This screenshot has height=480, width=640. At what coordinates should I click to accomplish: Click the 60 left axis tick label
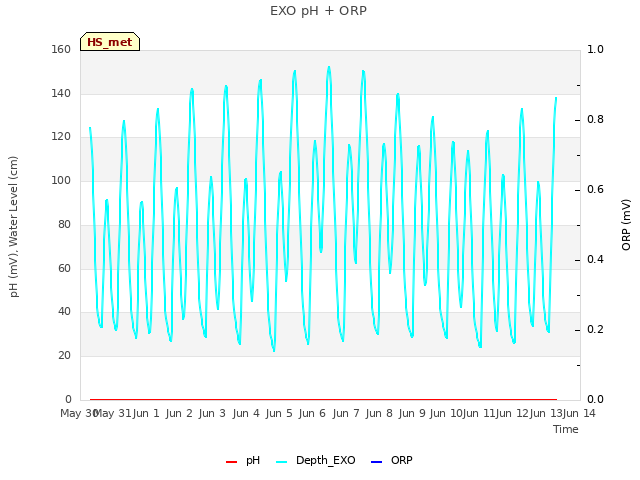coord(64,268)
